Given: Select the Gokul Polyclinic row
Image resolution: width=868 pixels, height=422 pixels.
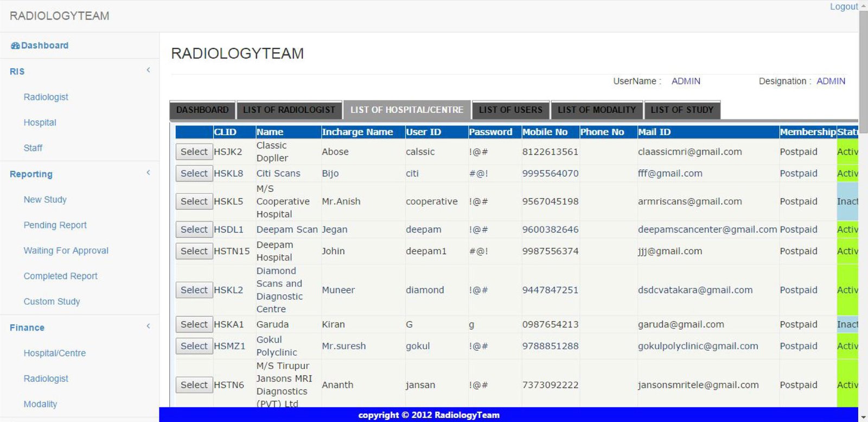Looking at the screenshot, I should [194, 346].
